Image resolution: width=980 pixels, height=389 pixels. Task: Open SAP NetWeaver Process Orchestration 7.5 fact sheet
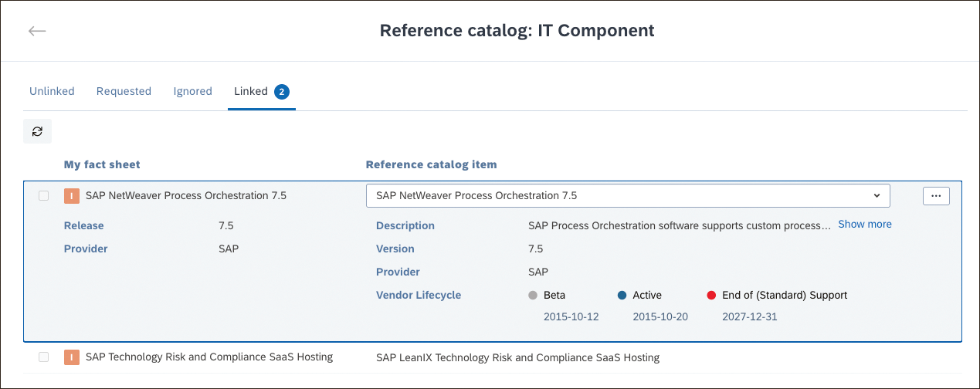[x=186, y=196]
